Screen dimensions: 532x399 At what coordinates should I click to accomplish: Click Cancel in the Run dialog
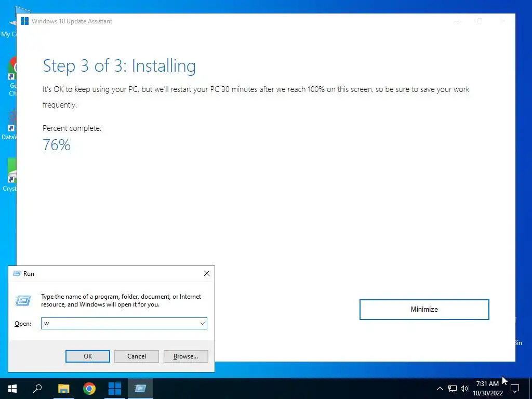point(137,356)
